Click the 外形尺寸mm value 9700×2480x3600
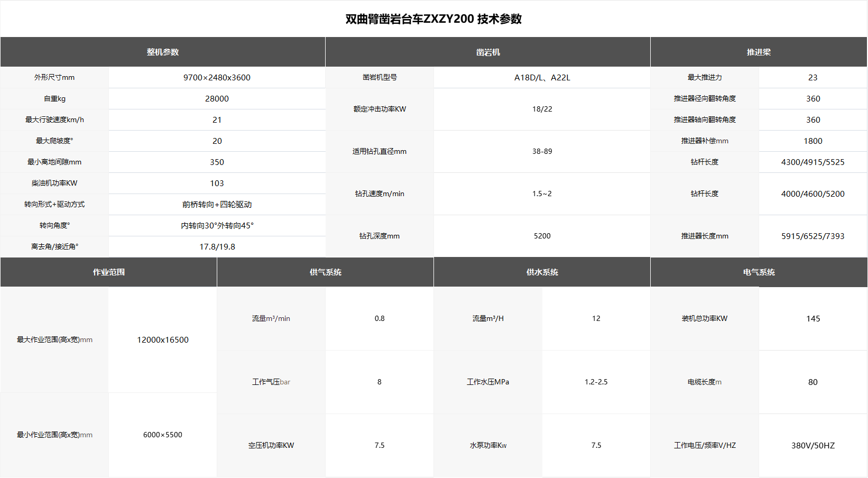The image size is (868, 478). tap(217, 77)
